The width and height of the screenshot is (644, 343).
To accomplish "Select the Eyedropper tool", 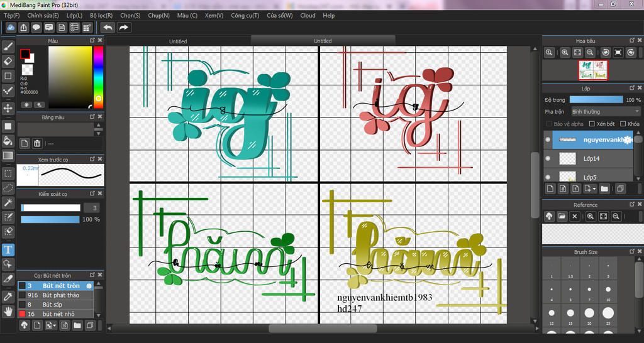I will (8, 297).
